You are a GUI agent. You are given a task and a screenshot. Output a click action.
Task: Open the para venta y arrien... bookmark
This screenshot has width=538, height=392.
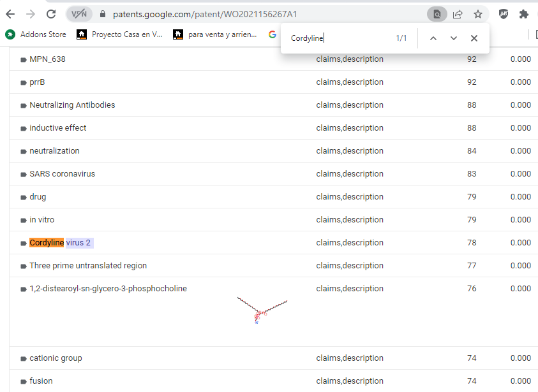(216, 34)
